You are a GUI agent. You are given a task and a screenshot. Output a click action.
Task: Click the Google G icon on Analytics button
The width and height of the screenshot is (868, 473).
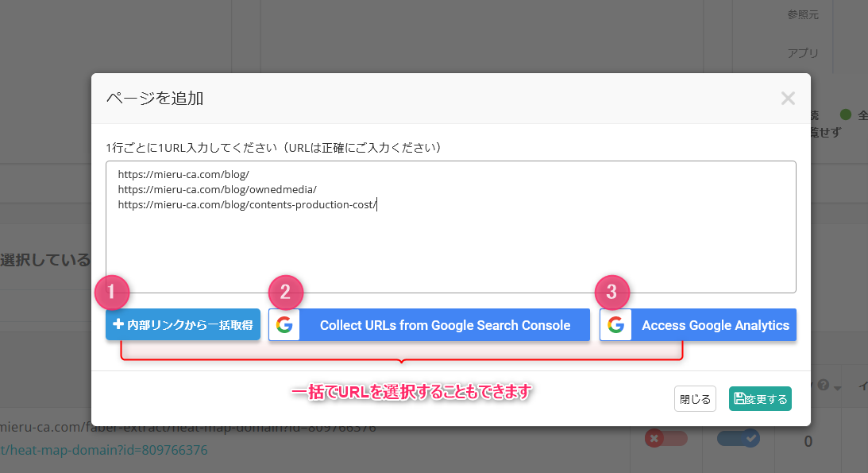(x=615, y=324)
